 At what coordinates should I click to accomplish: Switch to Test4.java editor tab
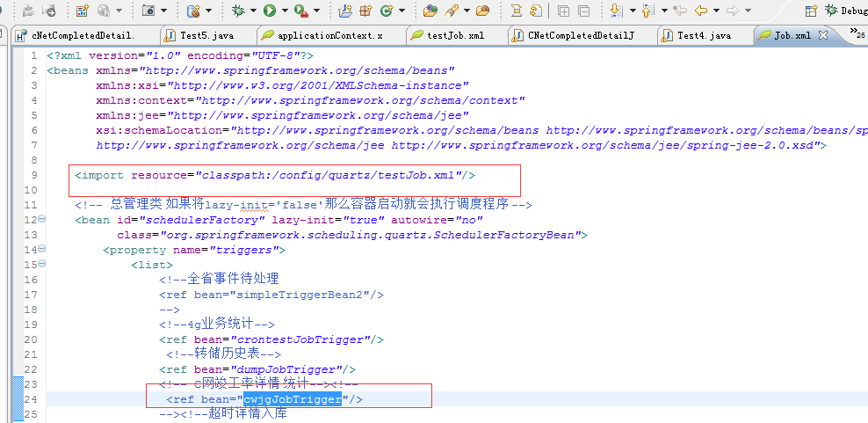[x=704, y=35]
